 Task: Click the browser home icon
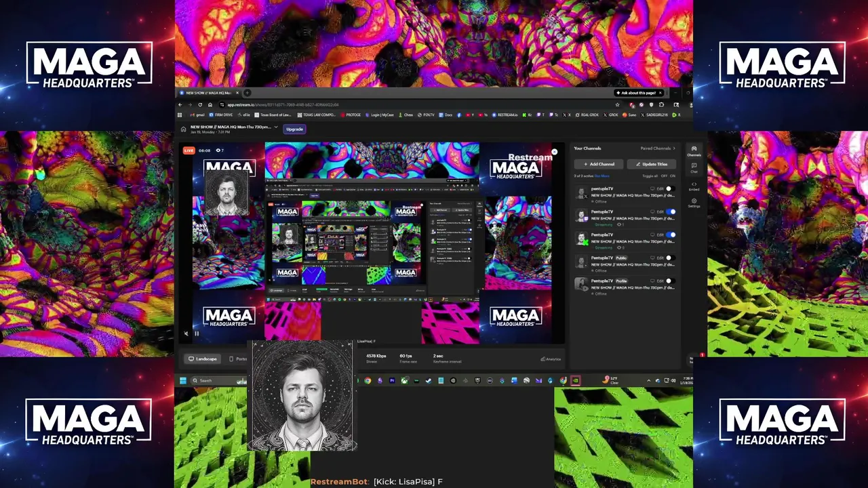coord(210,104)
